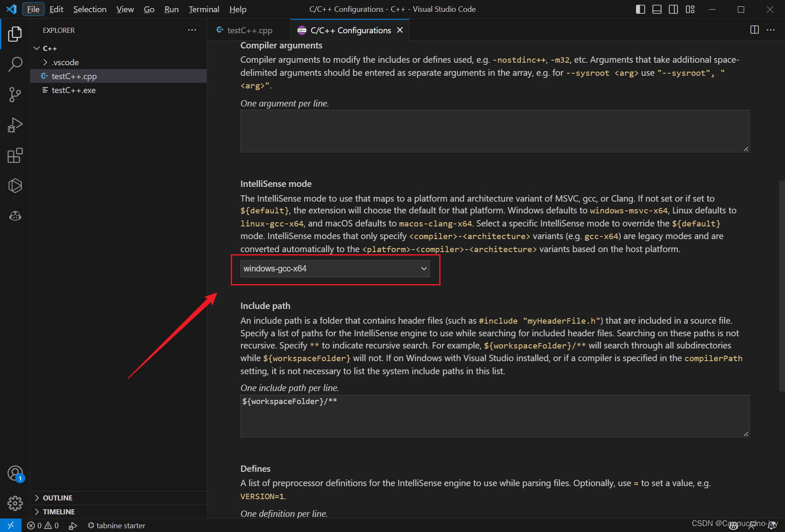The height and width of the screenshot is (532, 785).
Task: Open the Terminal menu
Action: point(204,9)
